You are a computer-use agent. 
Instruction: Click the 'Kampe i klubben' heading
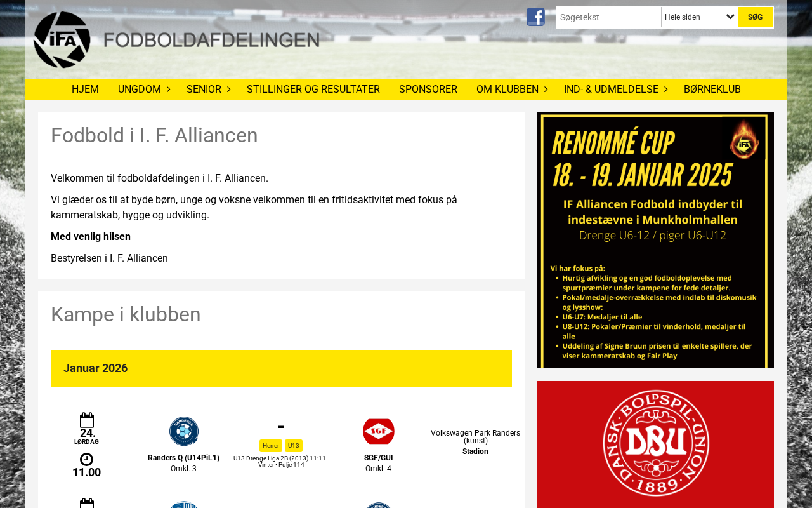[126, 314]
